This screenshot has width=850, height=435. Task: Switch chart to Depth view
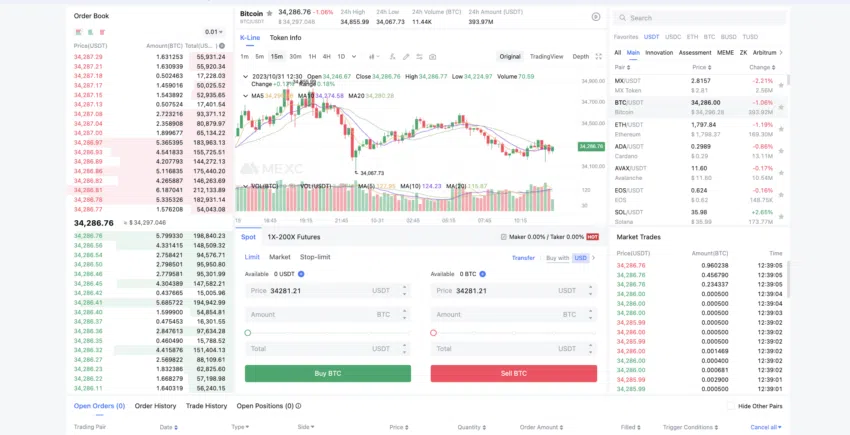pos(581,56)
